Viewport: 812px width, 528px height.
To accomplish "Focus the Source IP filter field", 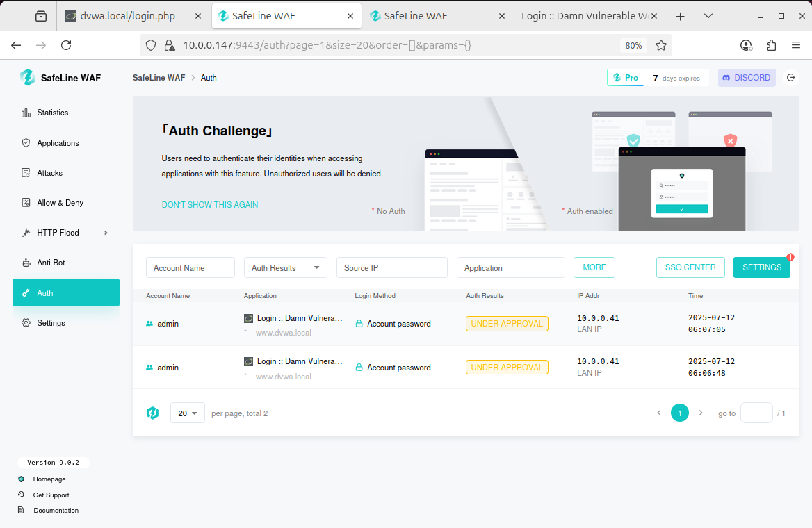I will pyautogui.click(x=392, y=267).
